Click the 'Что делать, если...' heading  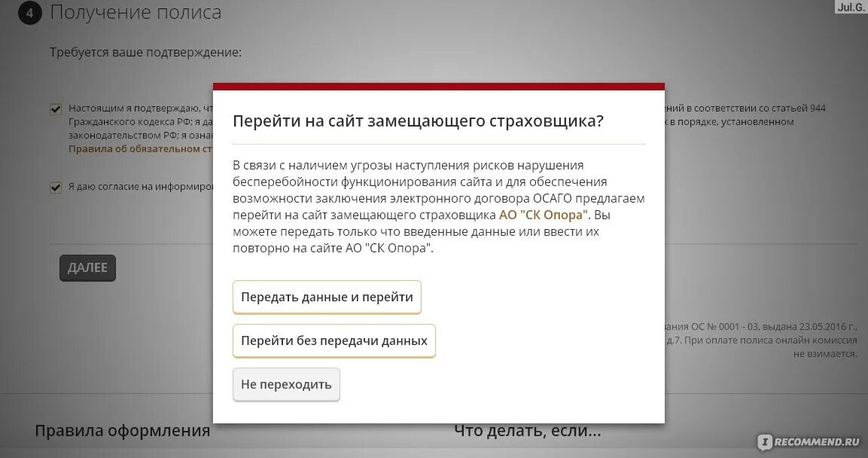(528, 430)
